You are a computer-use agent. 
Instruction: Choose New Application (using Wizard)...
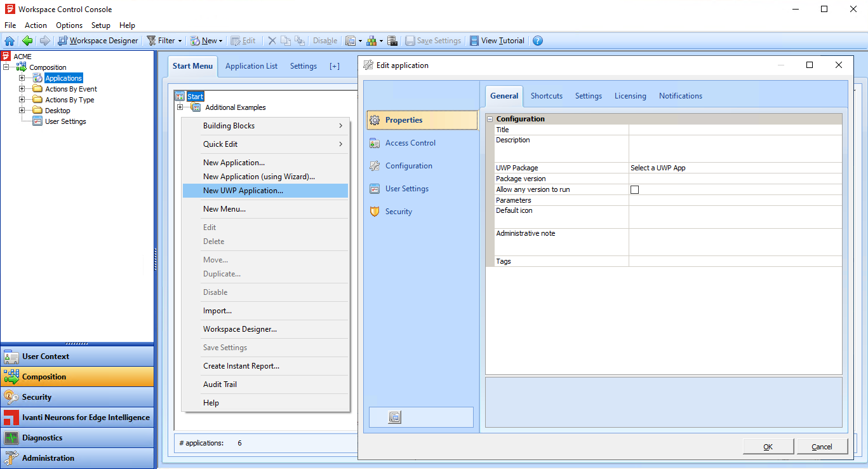pos(265,177)
